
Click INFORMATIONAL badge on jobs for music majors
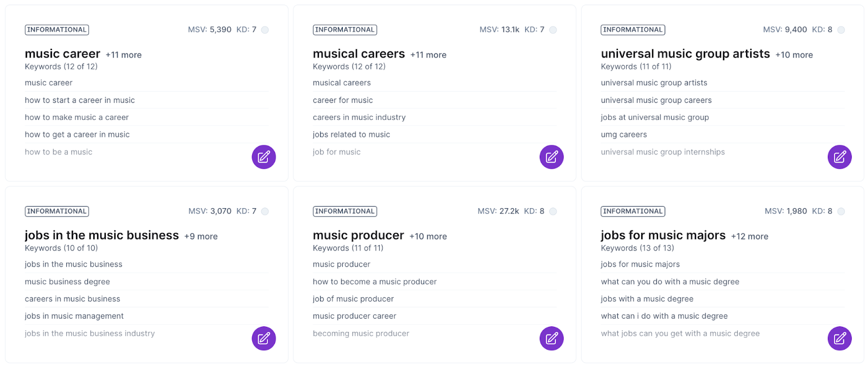pos(633,211)
